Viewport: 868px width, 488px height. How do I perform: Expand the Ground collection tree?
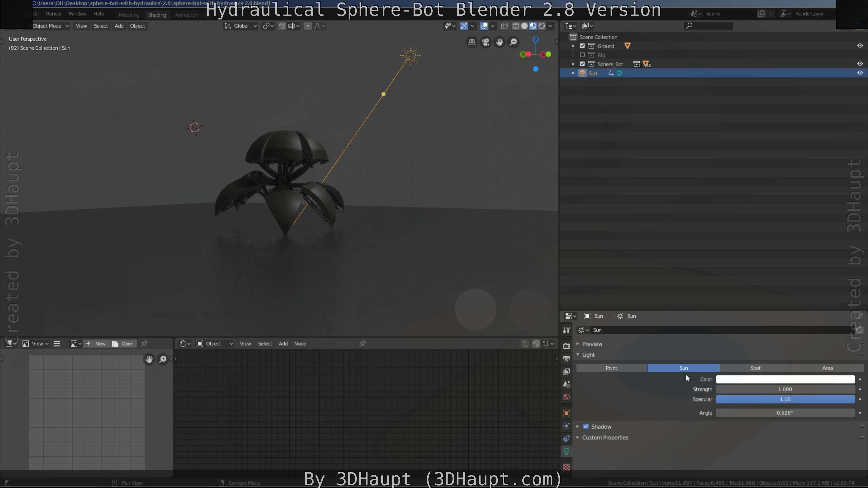pos(573,46)
